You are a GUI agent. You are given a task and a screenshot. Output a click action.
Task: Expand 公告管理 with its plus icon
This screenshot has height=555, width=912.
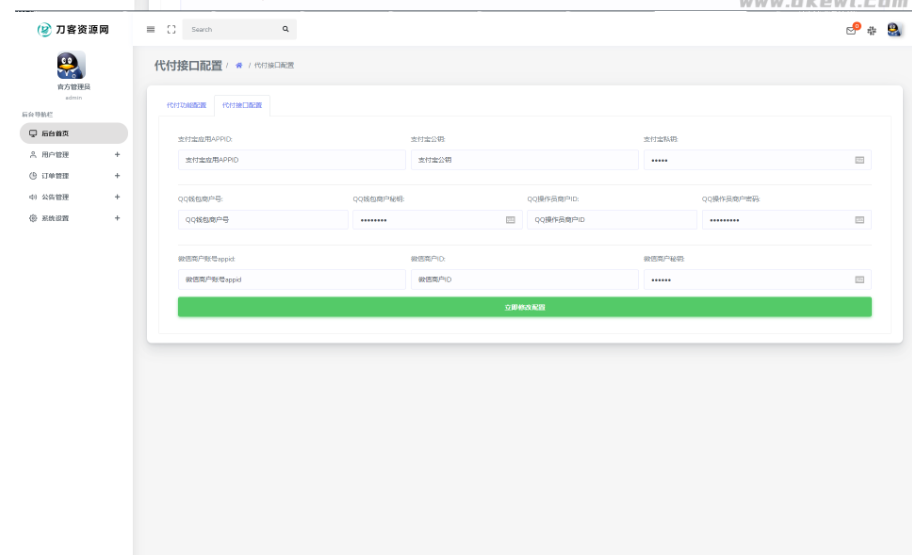tap(117, 197)
